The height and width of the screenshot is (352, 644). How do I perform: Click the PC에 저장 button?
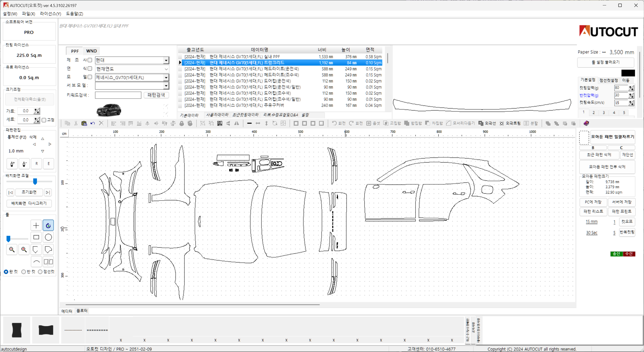coord(593,202)
